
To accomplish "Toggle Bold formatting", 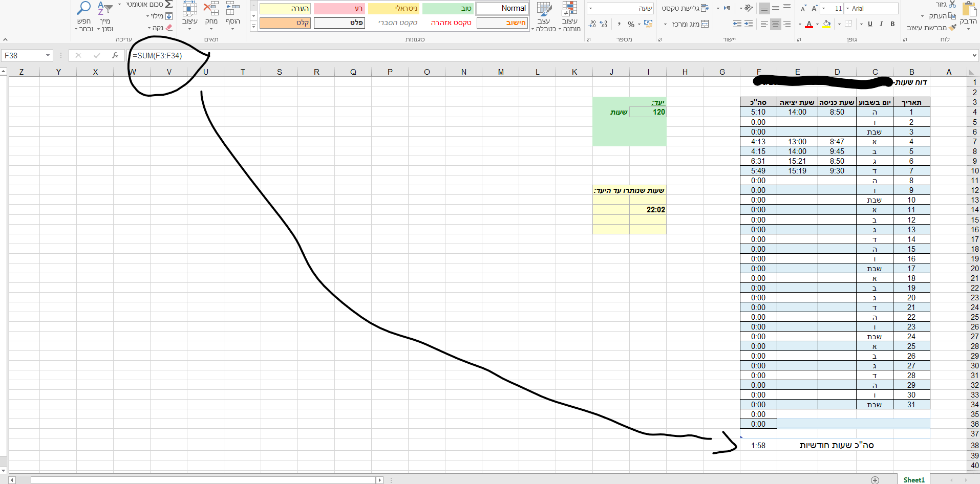I will pyautogui.click(x=892, y=24).
